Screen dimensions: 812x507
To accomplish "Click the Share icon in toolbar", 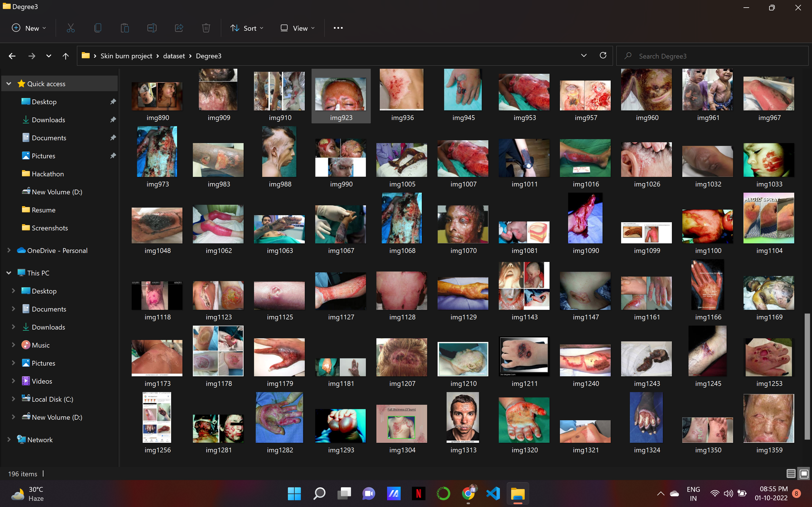I will click(179, 28).
